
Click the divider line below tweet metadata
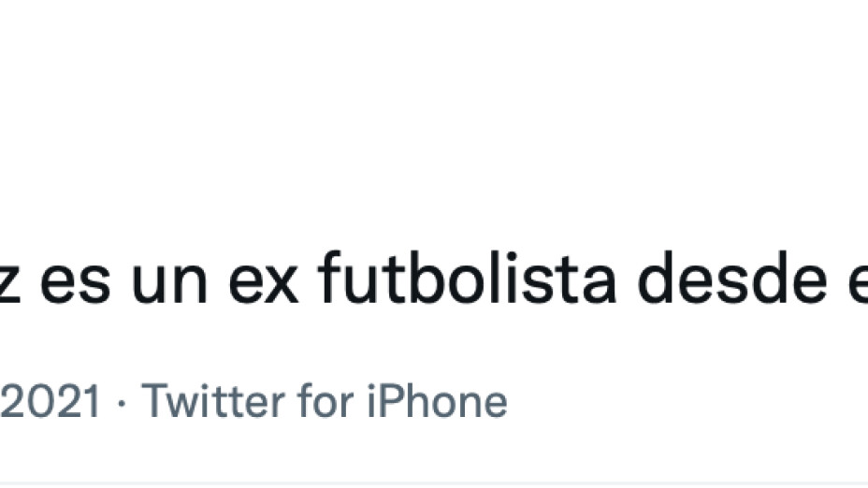coord(434,483)
